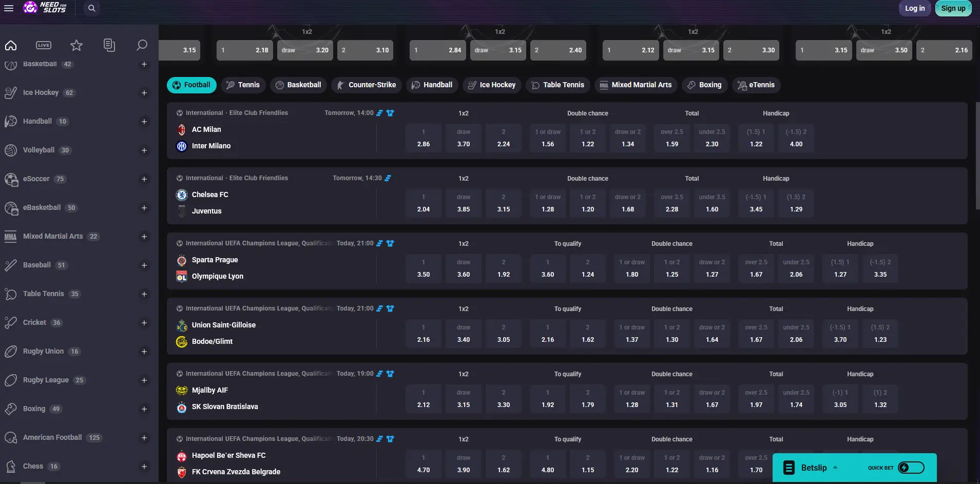Select Crvena Zvezda win odds 1.62
This screenshot has height=484, width=980.
[x=504, y=464]
